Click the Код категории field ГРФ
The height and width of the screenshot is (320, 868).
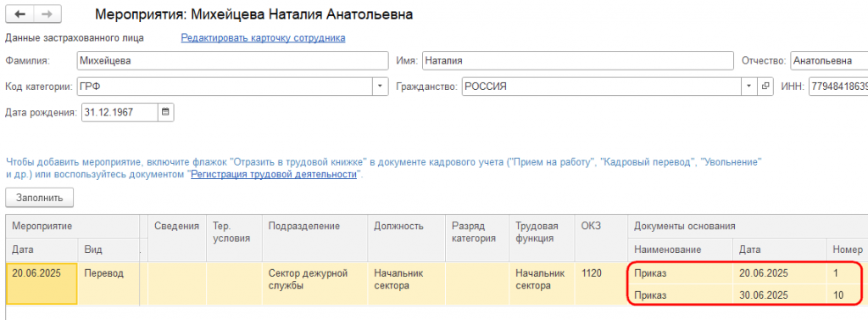click(225, 87)
